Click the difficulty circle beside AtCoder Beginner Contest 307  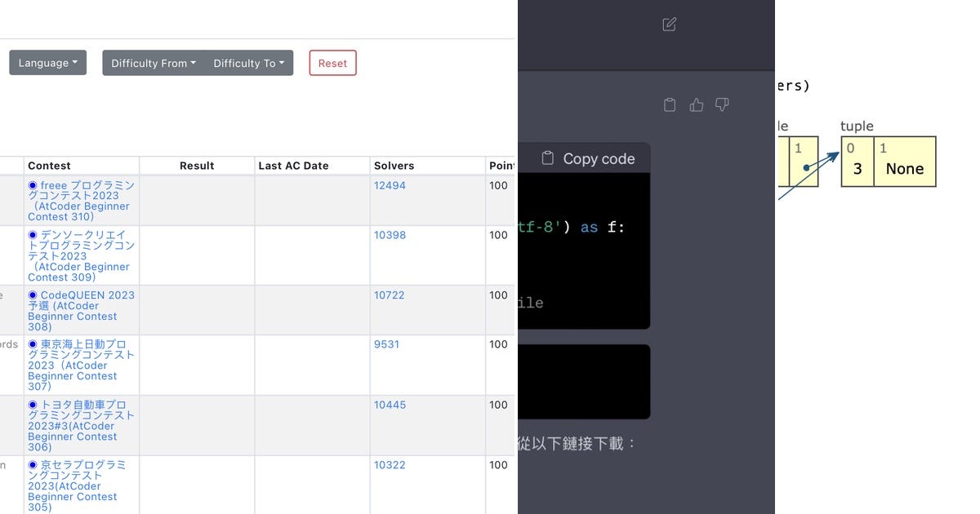pyautogui.click(x=33, y=344)
